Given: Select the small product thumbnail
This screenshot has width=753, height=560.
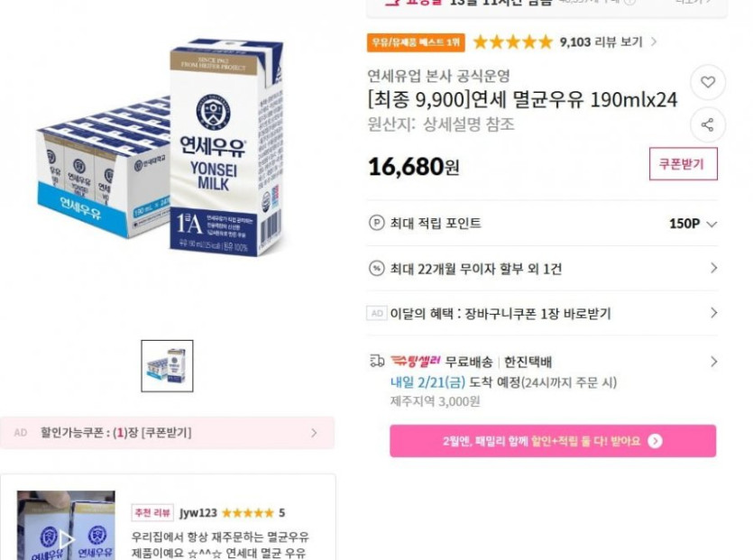Looking at the screenshot, I should click(x=167, y=366).
